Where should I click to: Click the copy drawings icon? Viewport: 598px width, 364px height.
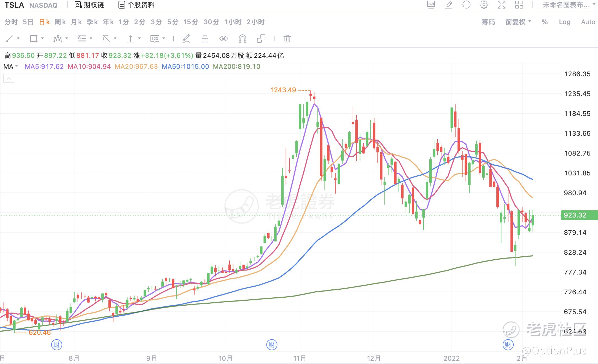coord(261,39)
